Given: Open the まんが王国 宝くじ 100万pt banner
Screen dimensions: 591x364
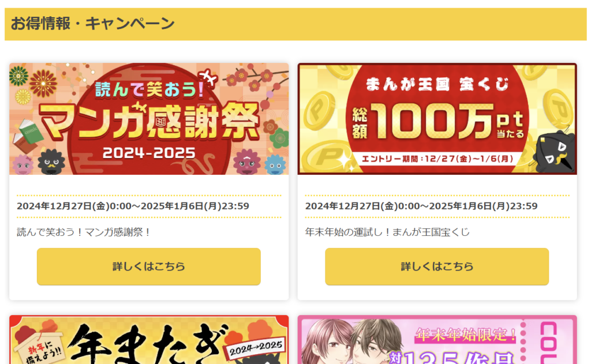Looking at the screenshot, I should click(437, 119).
